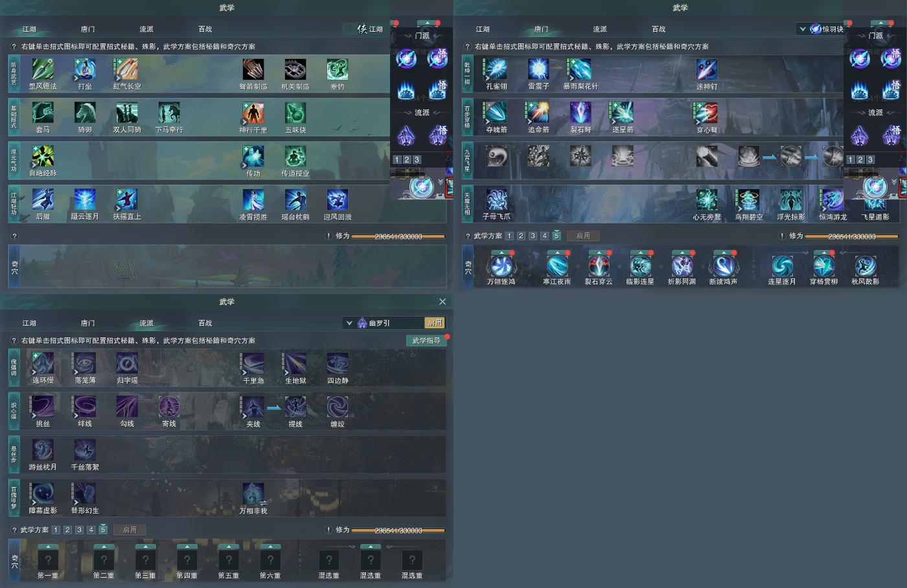907x588 pixels.
Task: Select 武学方案 slot 1 in bottom panel
Action: (56, 530)
